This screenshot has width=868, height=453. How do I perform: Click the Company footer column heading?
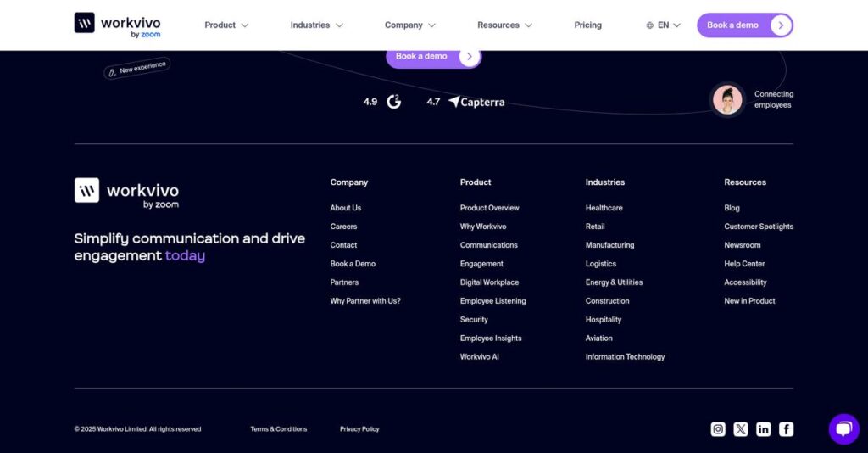[x=348, y=182]
